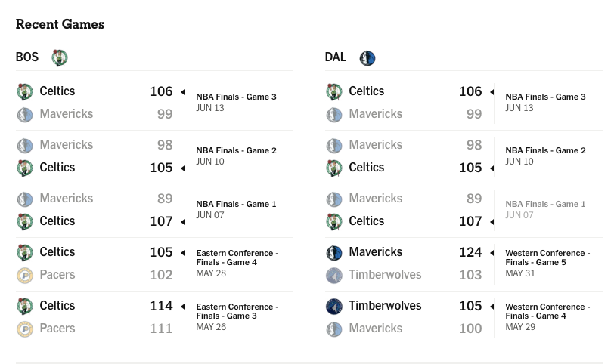Click the Celtics logo beside the 114 score
Image resolution: width=614 pixels, height=364 pixels.
25,306
